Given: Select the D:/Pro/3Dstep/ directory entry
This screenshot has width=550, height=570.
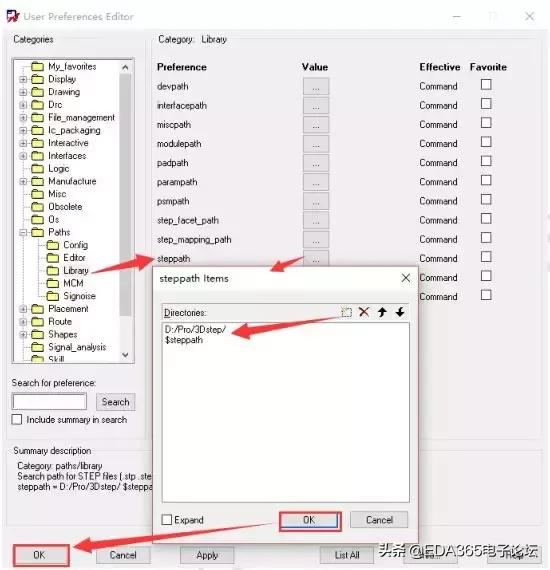Looking at the screenshot, I should 195,330.
